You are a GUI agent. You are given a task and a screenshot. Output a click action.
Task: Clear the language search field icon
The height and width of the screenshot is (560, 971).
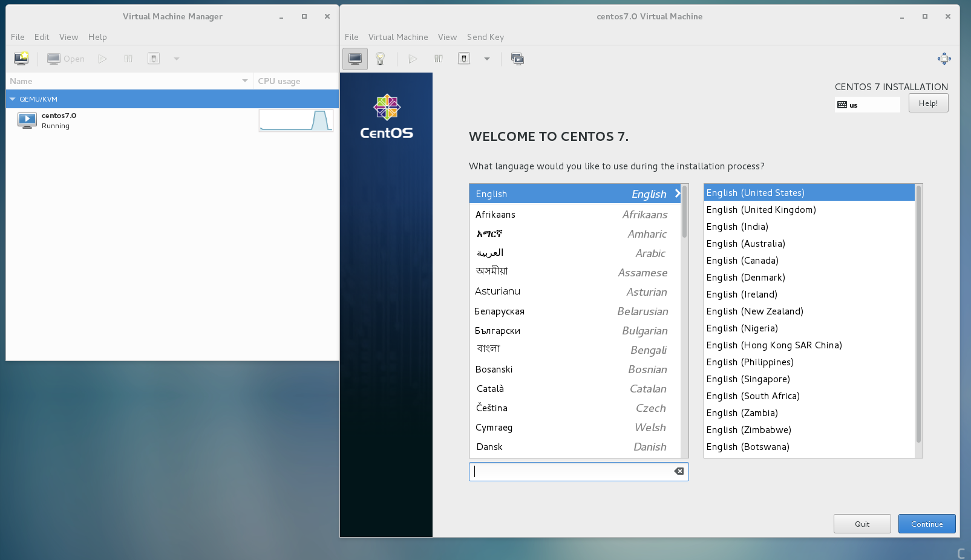[x=679, y=471]
